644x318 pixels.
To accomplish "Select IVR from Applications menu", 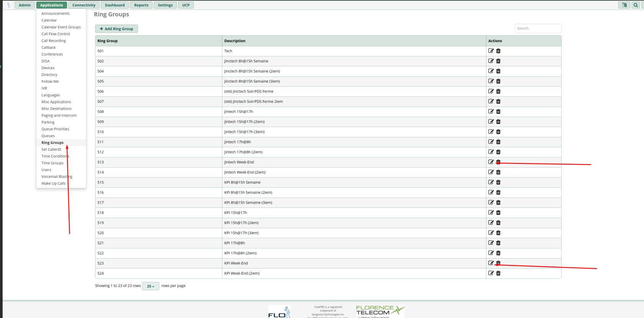I will [44, 88].
